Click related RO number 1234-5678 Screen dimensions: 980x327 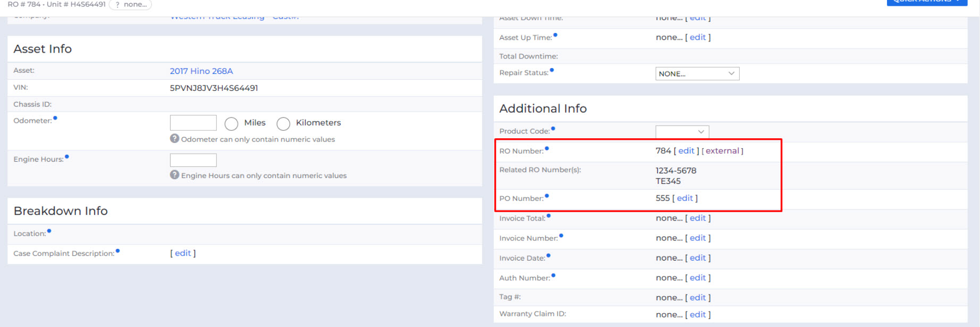point(676,171)
